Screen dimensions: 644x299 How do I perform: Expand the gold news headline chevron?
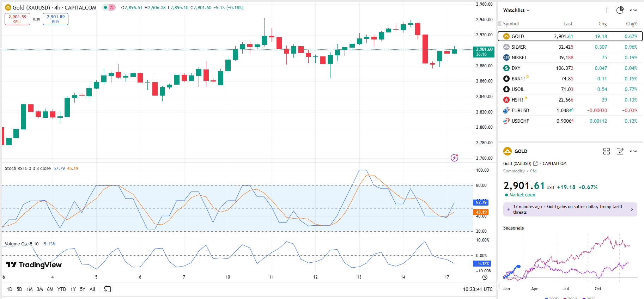632,209
